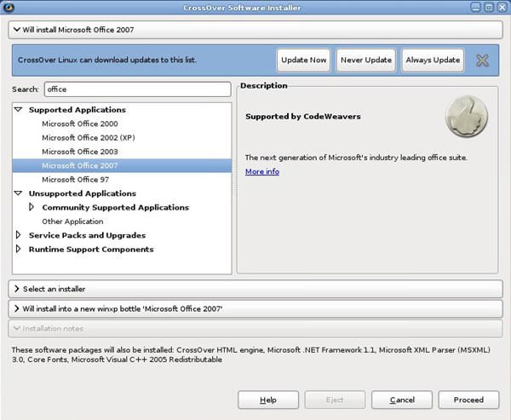Collapse the Supported Applications tree group
Viewport: 511px width, 420px height.
pyautogui.click(x=19, y=110)
